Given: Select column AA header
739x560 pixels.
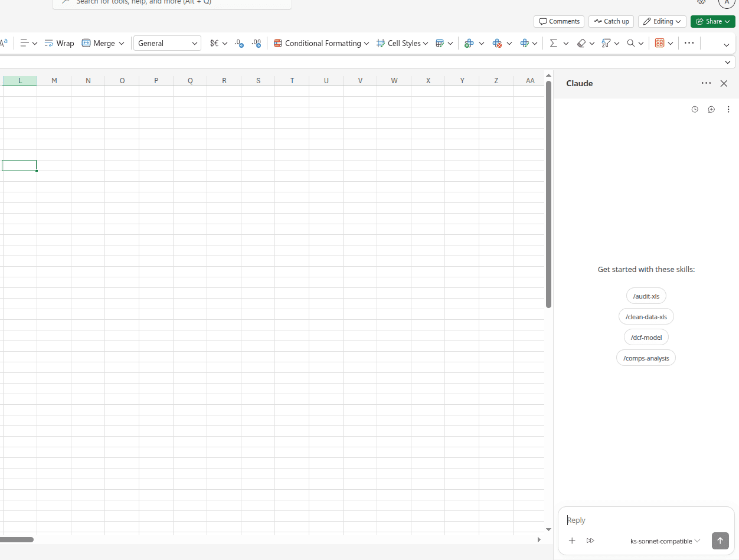Looking at the screenshot, I should point(530,81).
